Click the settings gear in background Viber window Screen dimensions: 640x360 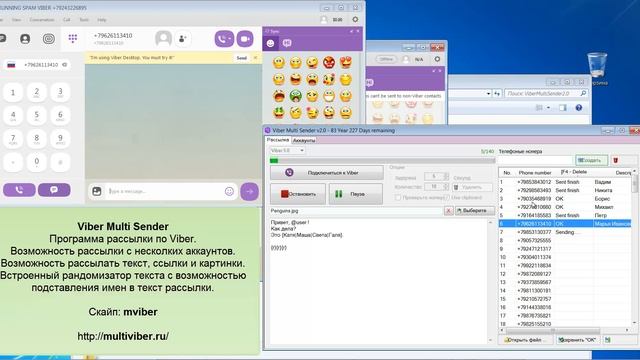click(437, 59)
